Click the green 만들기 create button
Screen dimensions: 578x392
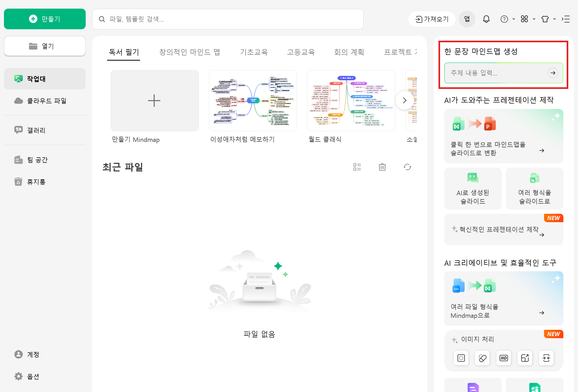click(45, 19)
